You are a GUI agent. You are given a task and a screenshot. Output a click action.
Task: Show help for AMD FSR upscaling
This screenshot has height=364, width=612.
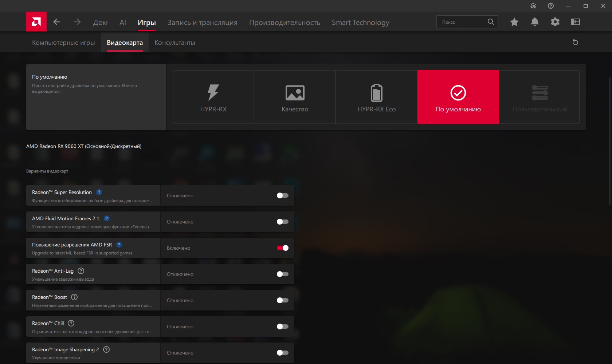119,245
